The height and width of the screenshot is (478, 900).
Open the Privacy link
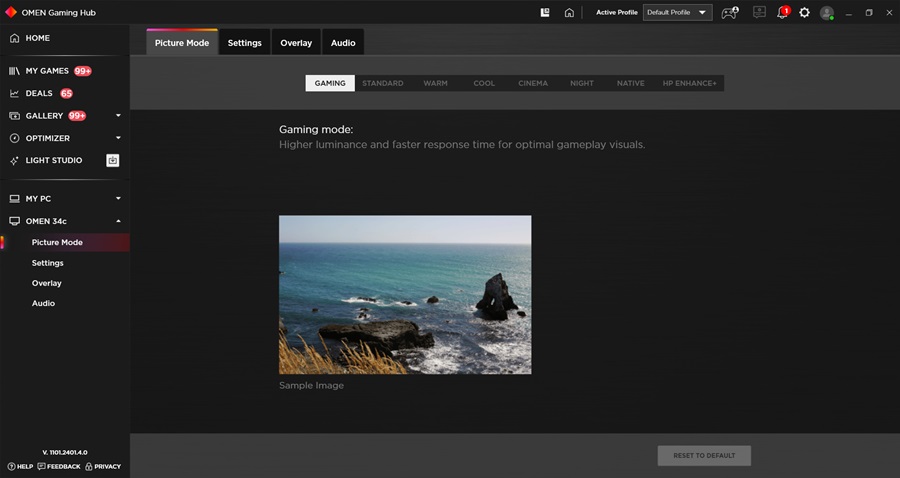[x=103, y=466]
